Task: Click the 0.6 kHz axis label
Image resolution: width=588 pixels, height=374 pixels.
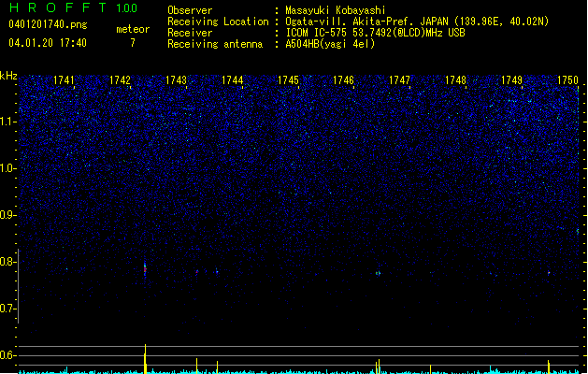Action: coord(7,355)
